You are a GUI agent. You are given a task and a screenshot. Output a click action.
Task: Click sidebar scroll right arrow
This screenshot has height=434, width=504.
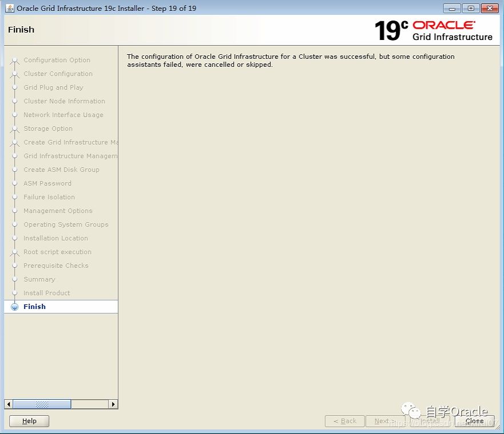113,404
